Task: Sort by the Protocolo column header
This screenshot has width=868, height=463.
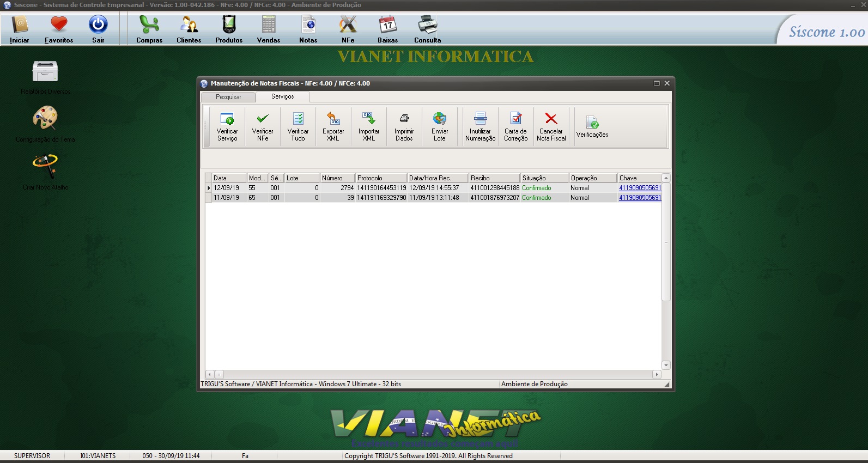Action: click(381, 178)
